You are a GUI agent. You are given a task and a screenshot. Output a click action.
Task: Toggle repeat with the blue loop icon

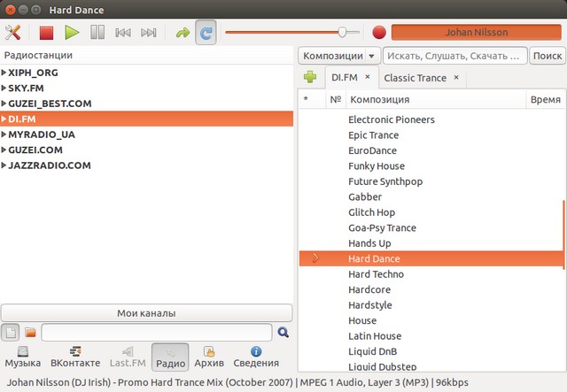(x=206, y=33)
